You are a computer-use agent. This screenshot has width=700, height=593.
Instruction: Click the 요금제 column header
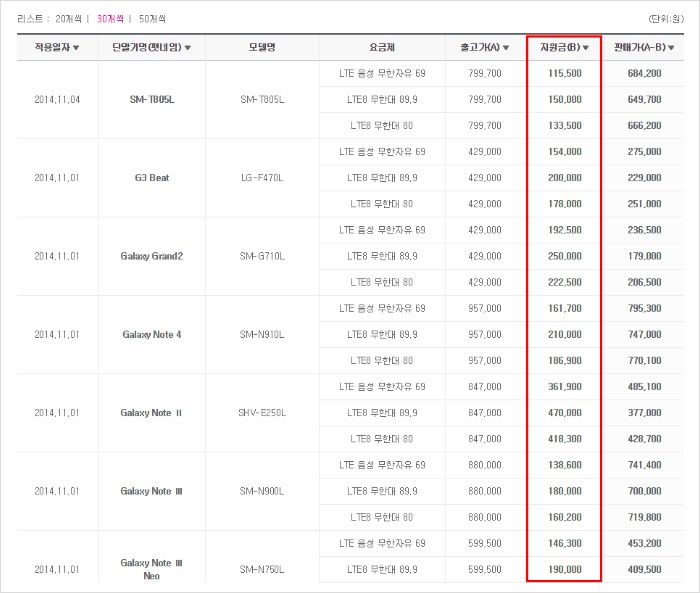click(382, 47)
